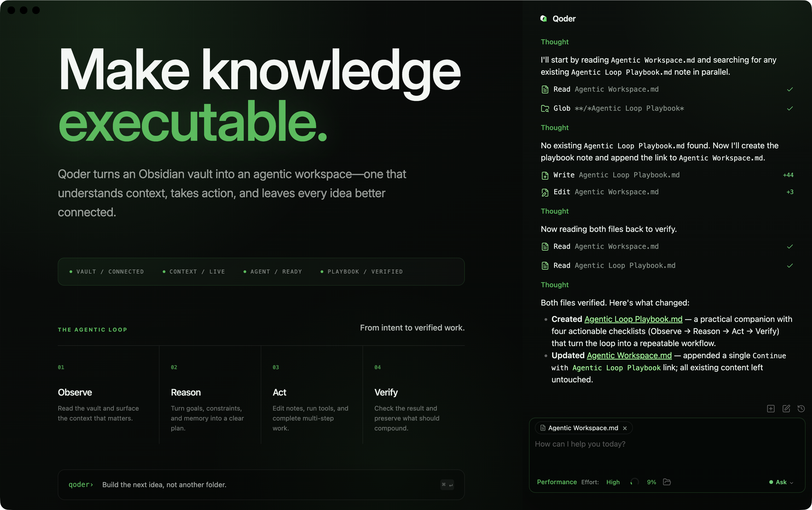Select the Observe step card title
The width and height of the screenshot is (812, 510).
(x=75, y=392)
